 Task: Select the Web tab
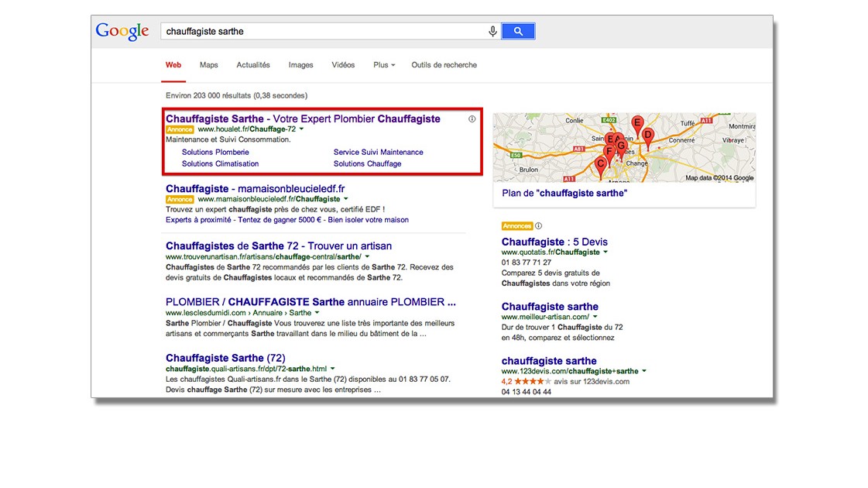click(x=173, y=65)
